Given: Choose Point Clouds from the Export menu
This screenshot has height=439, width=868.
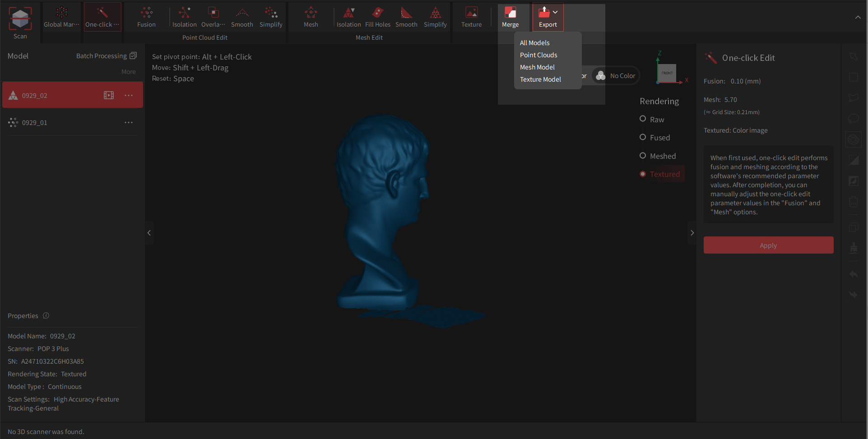Looking at the screenshot, I should [x=538, y=55].
